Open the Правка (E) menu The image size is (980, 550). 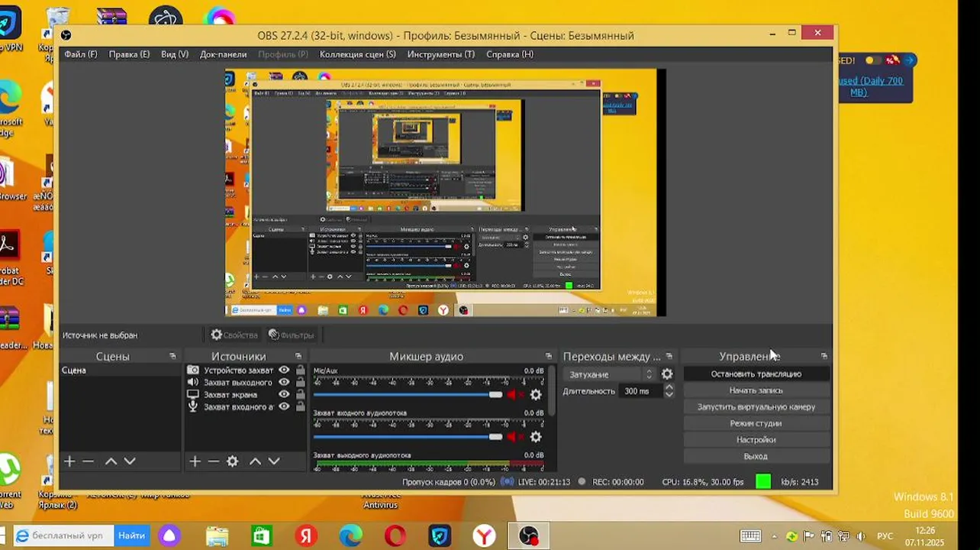[129, 54]
